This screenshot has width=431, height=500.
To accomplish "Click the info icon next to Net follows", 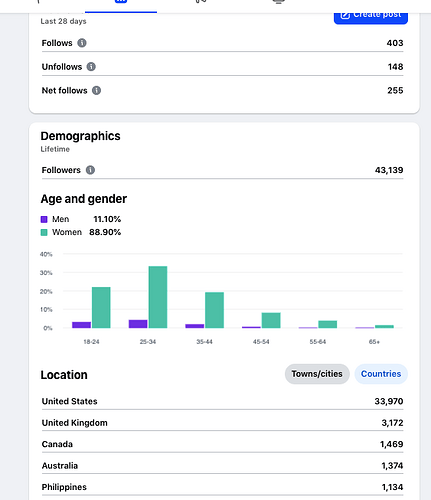I will click(97, 90).
